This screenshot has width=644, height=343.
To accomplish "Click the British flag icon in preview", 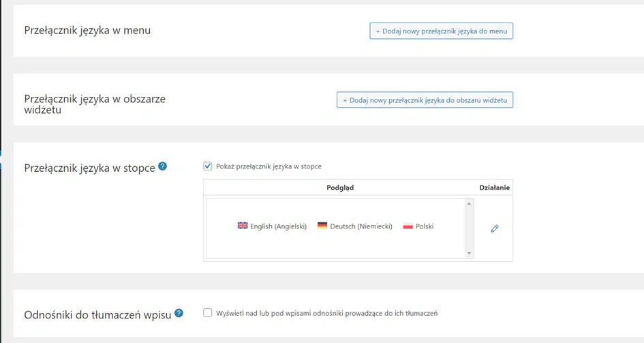I will [243, 226].
